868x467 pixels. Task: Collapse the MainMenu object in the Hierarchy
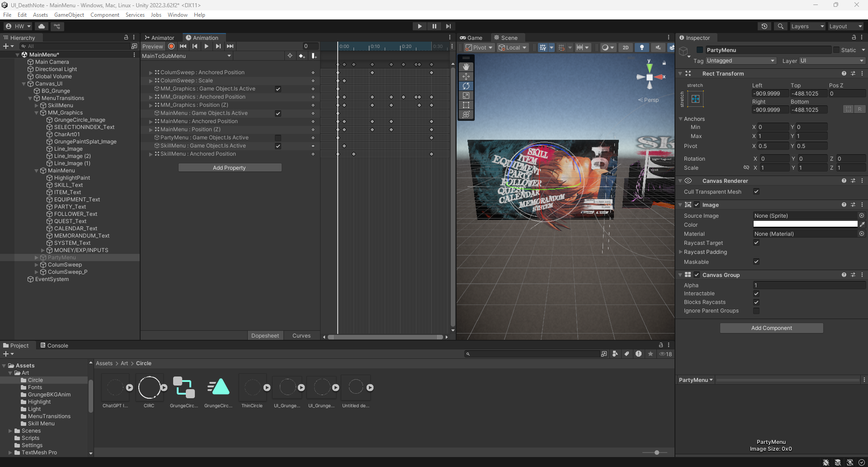37,171
